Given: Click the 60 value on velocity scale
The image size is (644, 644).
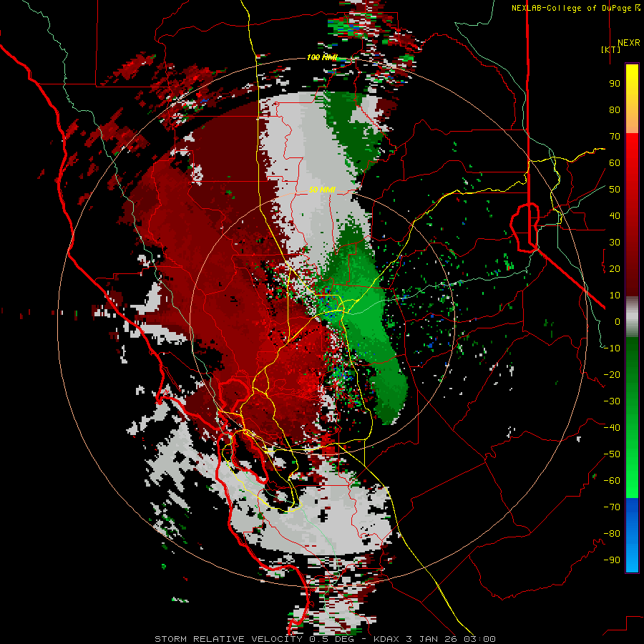Looking at the screenshot, I should [615, 162].
